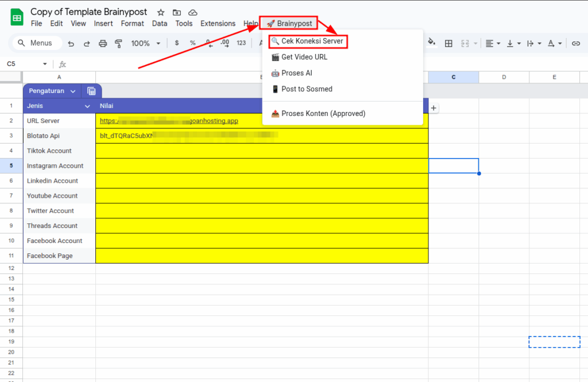Click the plus button to add column

(x=434, y=107)
